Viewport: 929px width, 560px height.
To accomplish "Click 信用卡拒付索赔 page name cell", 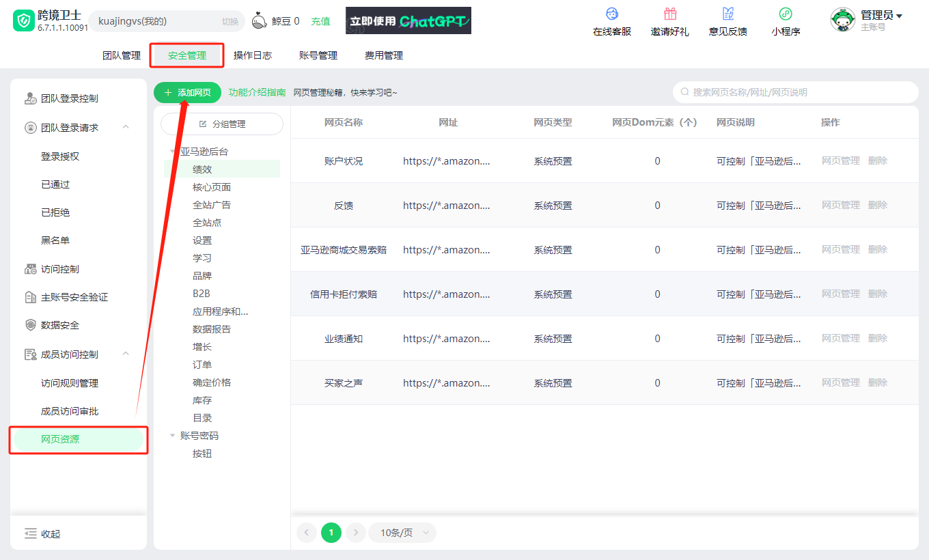I will click(x=344, y=294).
